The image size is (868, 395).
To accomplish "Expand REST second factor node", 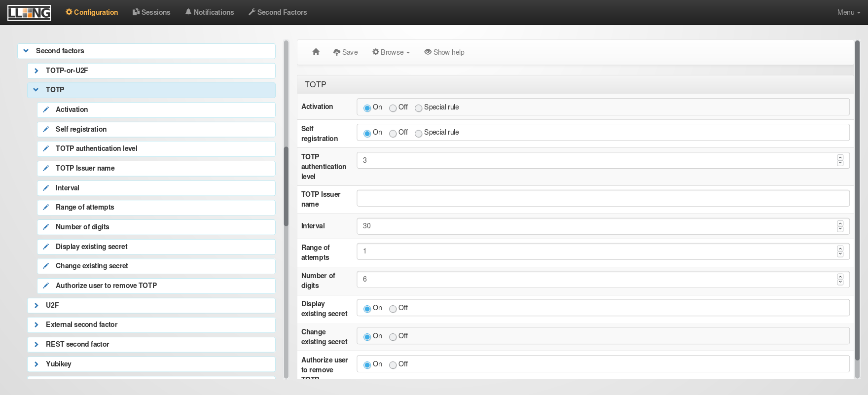I will [x=36, y=344].
